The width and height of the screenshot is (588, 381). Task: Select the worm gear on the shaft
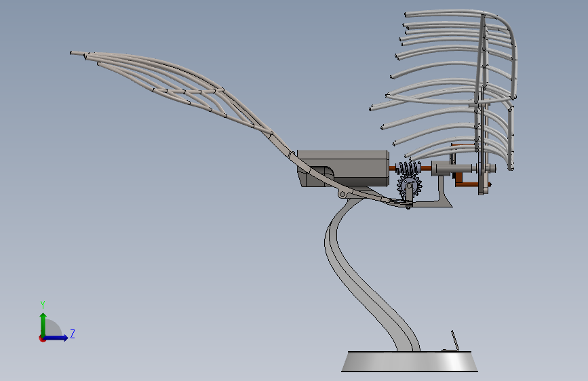click(x=408, y=168)
